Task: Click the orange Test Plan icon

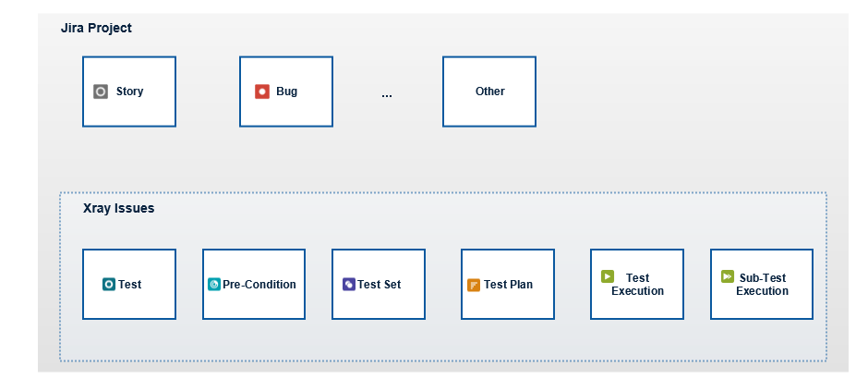Action: (x=474, y=286)
